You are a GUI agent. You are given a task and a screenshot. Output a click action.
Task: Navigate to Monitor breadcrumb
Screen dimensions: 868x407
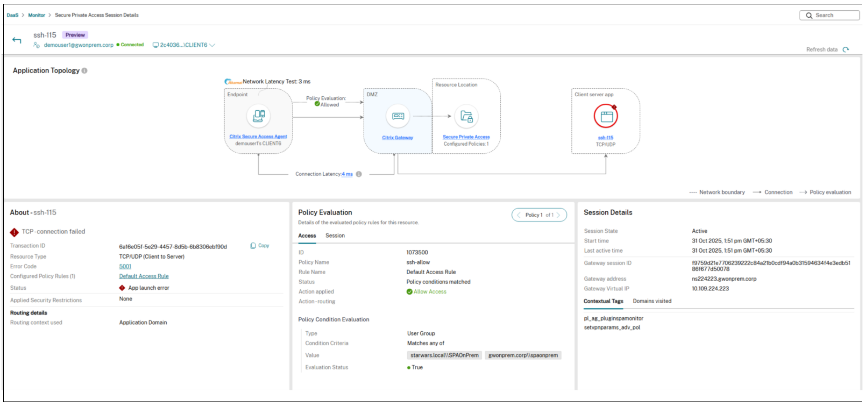click(x=36, y=15)
